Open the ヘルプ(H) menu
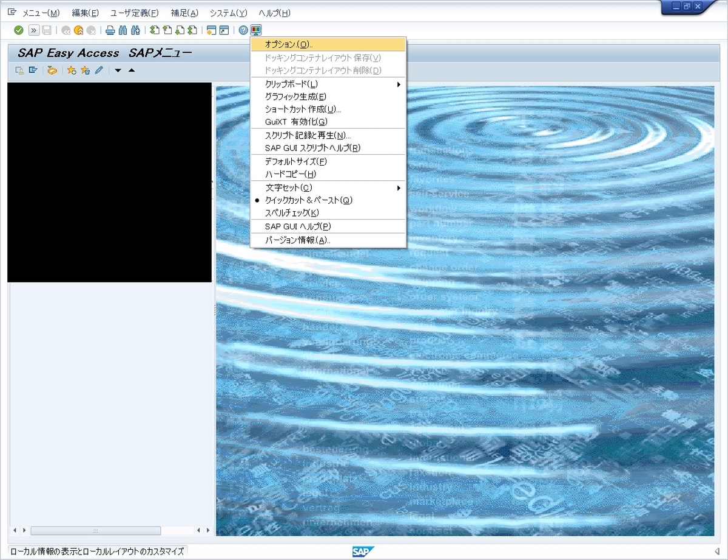728x560 pixels. click(274, 13)
